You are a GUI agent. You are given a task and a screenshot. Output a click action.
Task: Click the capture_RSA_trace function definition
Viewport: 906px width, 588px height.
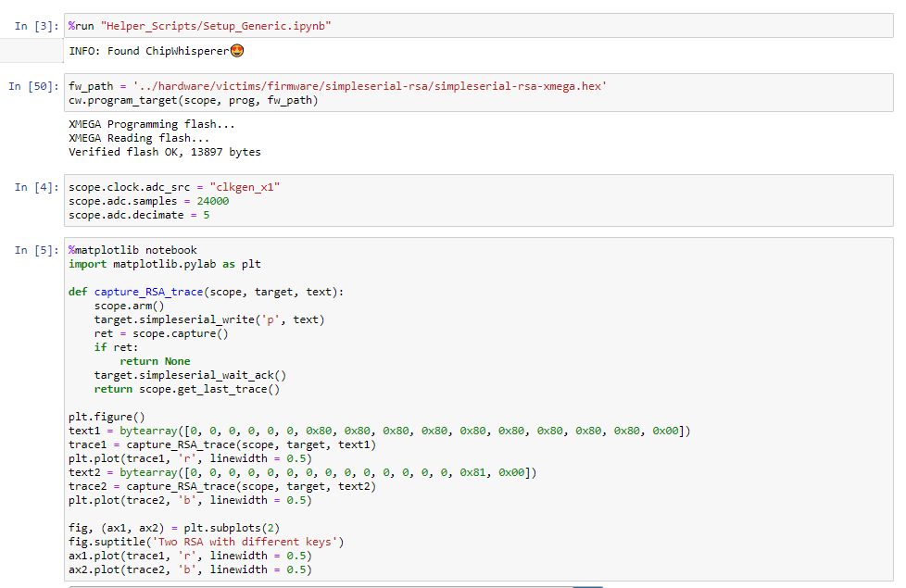[206, 292]
